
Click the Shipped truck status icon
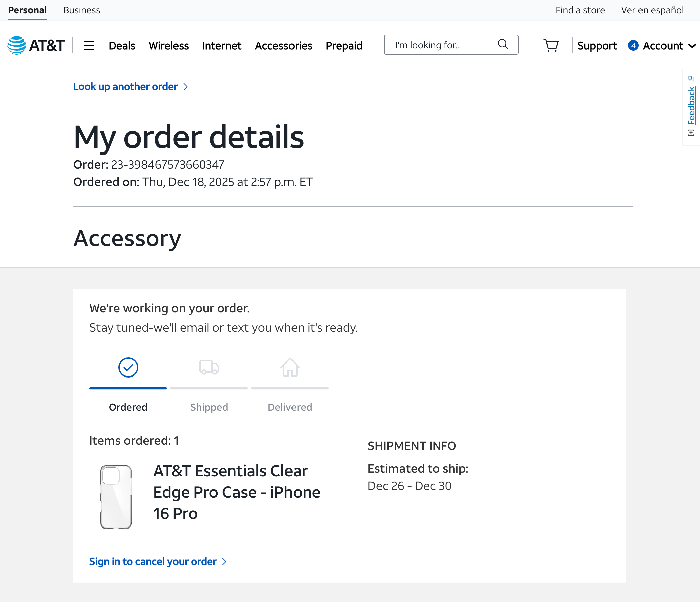pos(209,368)
